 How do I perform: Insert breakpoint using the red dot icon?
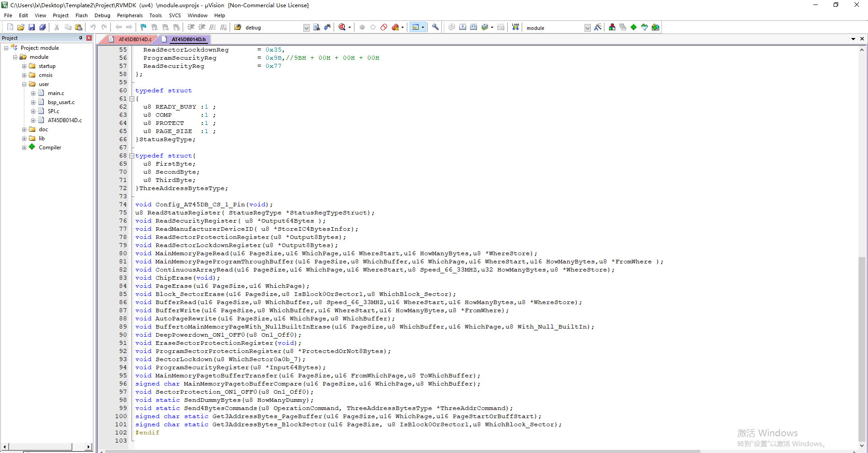tap(362, 28)
